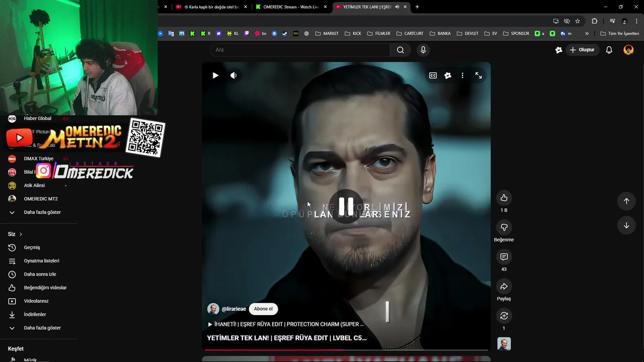Open Chrome's media controls icon
Viewport: 644px width, 362px height.
click(612, 21)
